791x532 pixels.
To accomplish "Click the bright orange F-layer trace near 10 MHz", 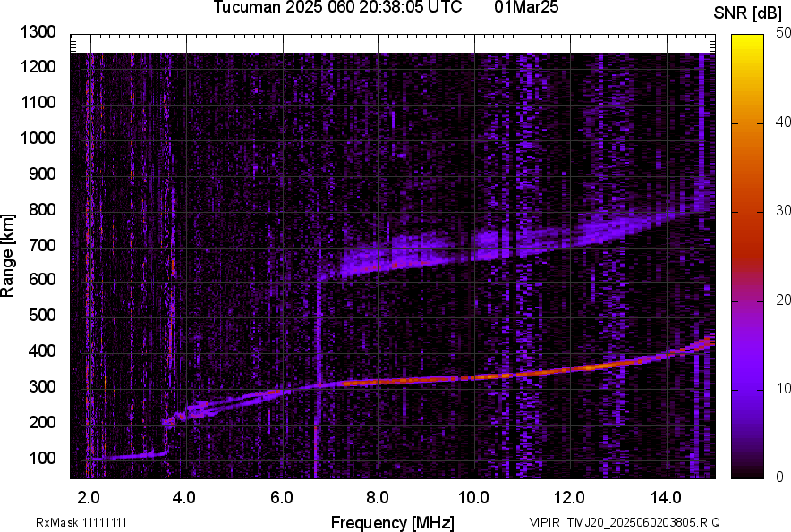I will 473,376.
